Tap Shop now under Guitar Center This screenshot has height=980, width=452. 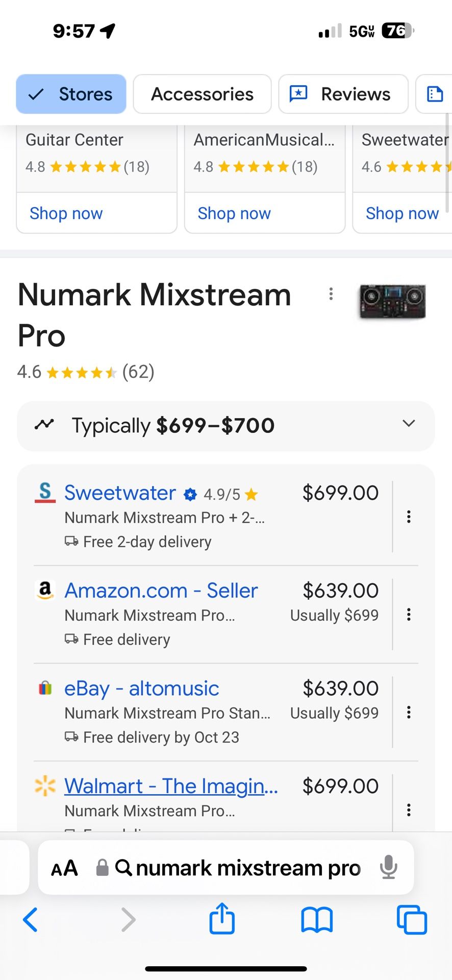click(66, 213)
